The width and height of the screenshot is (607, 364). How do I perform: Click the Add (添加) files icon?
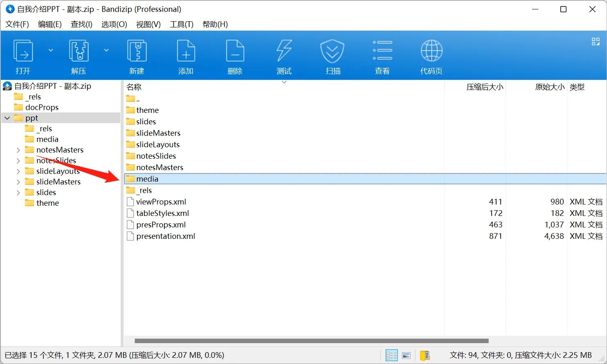tap(186, 51)
